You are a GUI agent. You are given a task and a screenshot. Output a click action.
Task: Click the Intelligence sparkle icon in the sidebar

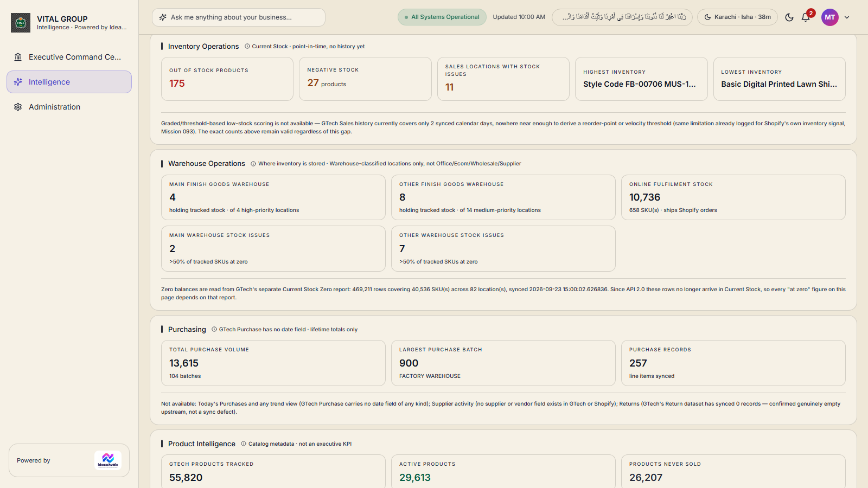click(18, 82)
